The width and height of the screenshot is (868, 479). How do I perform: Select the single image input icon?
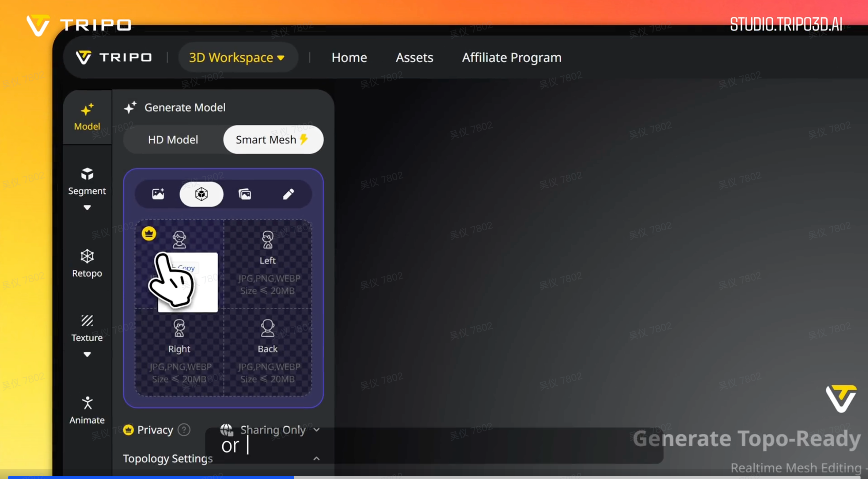point(158,194)
